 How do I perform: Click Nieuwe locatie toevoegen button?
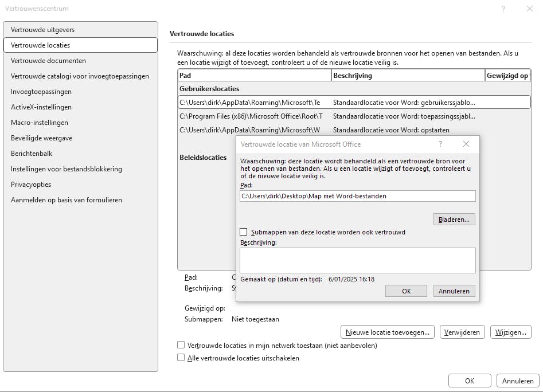coord(388,332)
